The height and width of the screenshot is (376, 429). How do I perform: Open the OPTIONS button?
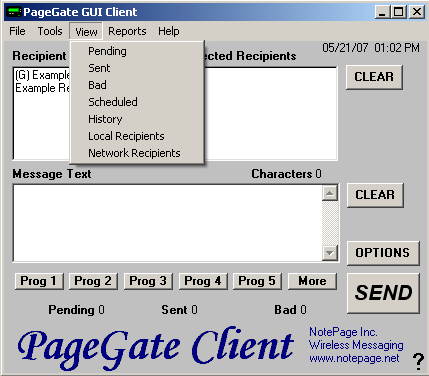(383, 253)
